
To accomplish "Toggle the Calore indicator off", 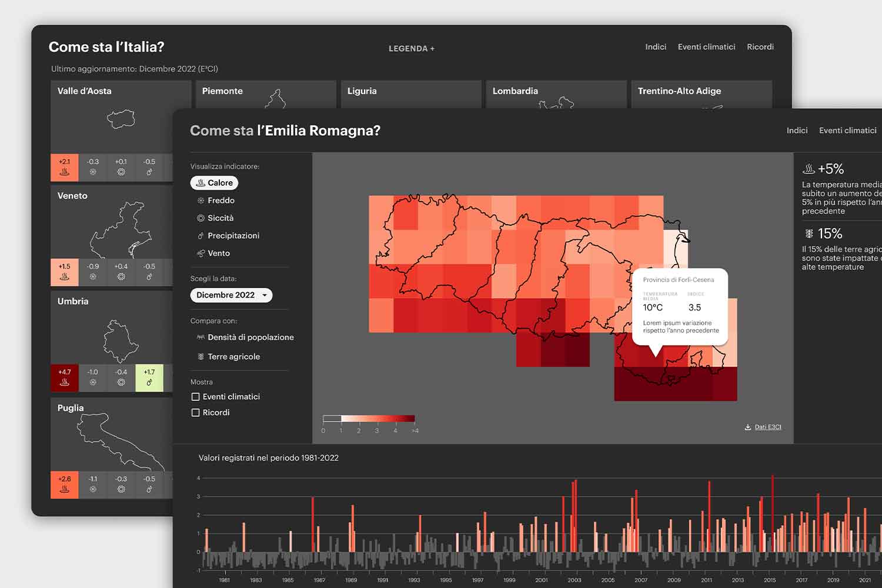I will click(214, 183).
